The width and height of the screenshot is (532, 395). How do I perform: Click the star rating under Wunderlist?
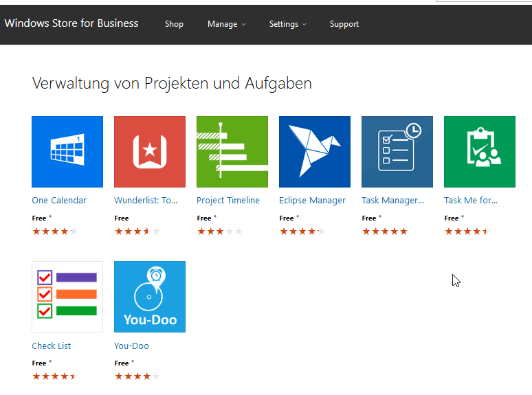137,232
